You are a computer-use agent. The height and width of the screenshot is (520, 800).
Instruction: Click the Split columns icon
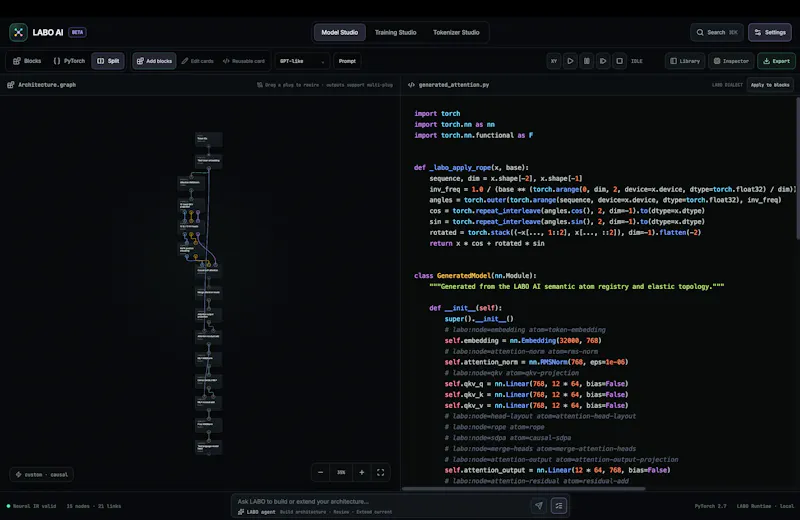tap(101, 61)
